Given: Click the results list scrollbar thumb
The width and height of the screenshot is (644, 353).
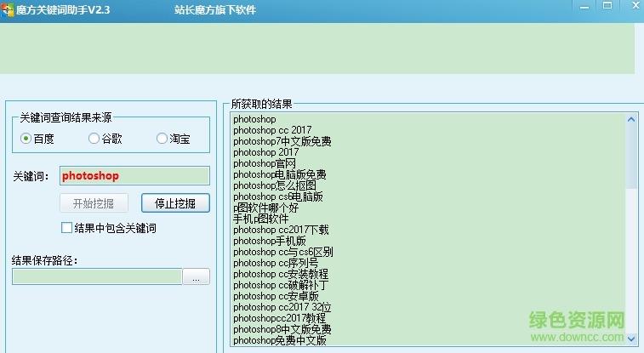Looking at the screenshot, I should click(631, 157).
